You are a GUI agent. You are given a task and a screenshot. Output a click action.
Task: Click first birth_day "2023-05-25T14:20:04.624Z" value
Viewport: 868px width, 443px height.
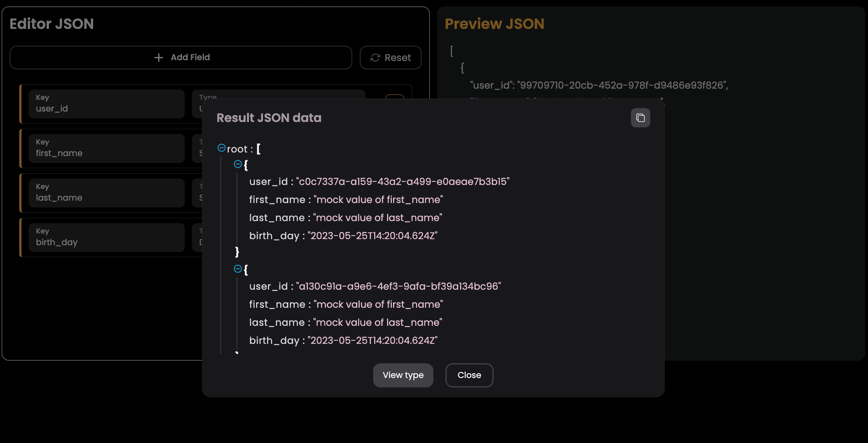click(x=373, y=236)
